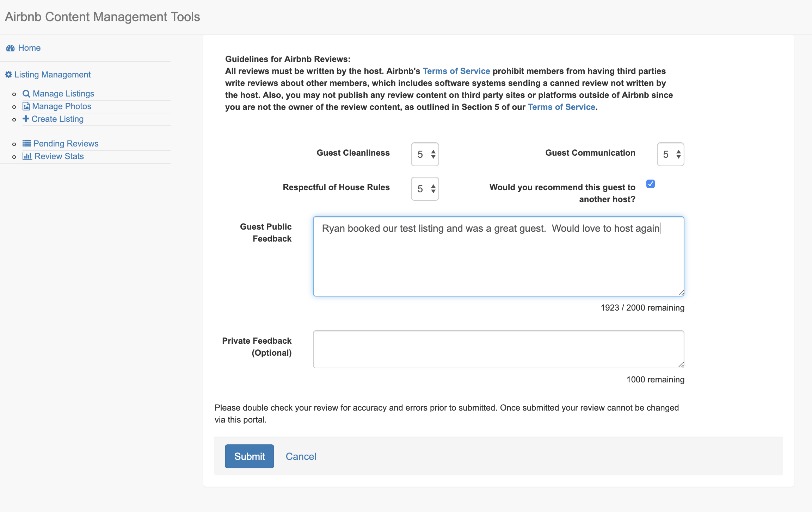Click Pending Reviews menu item
The width and height of the screenshot is (812, 512).
coord(66,143)
